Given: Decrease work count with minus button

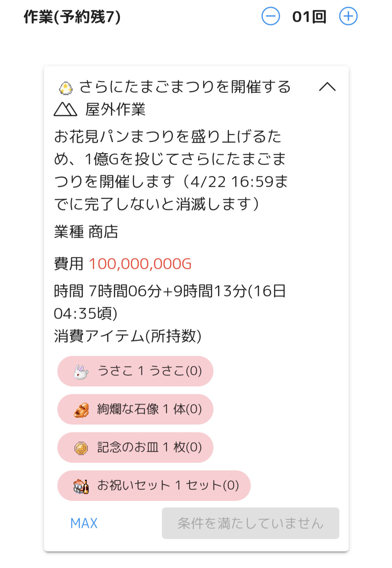Looking at the screenshot, I should point(271,16).
